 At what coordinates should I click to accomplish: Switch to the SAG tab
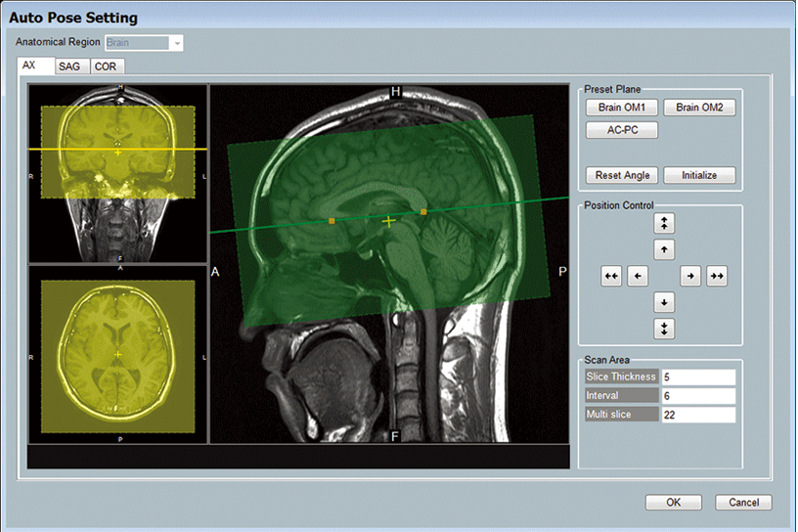(69, 66)
